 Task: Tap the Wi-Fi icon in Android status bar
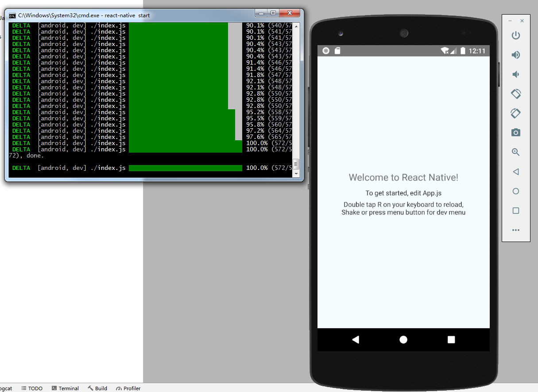pyautogui.click(x=445, y=51)
